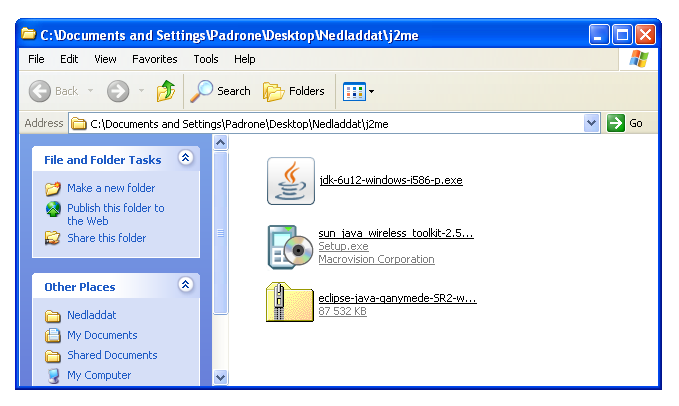
Task: Open the File menu
Action: coord(36,59)
